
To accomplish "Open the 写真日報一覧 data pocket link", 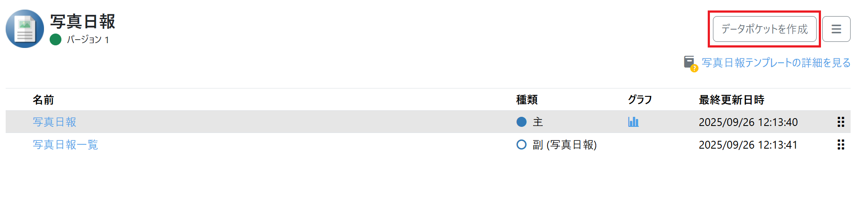I will [x=65, y=145].
